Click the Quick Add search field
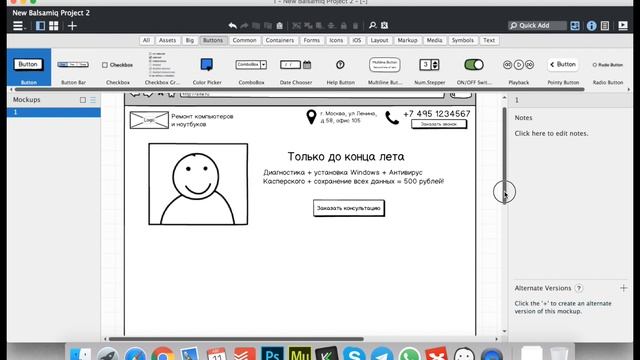 (x=537, y=25)
